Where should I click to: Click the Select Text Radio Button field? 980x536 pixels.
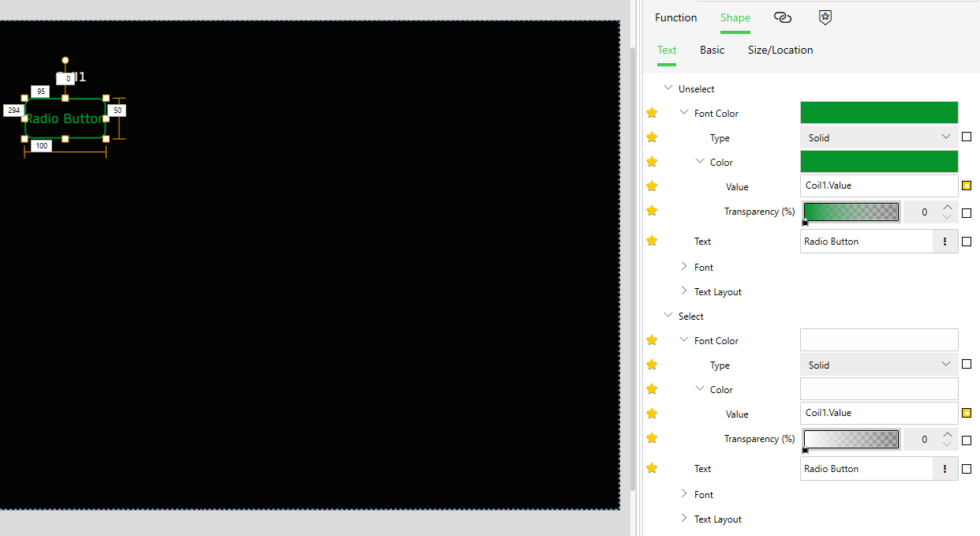pyautogui.click(x=867, y=469)
